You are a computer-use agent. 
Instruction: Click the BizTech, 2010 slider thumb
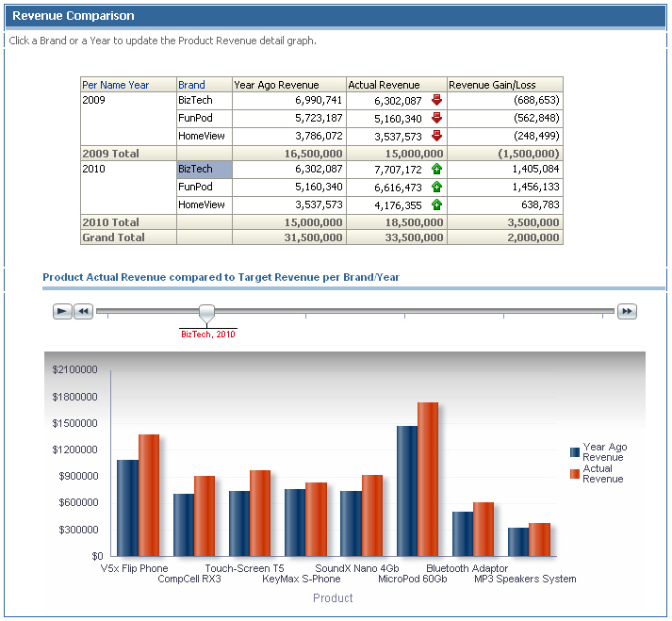click(x=206, y=314)
